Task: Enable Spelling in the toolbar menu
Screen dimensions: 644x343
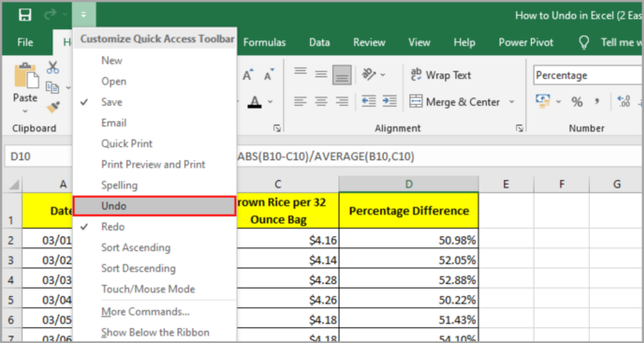Action: click(x=155, y=186)
